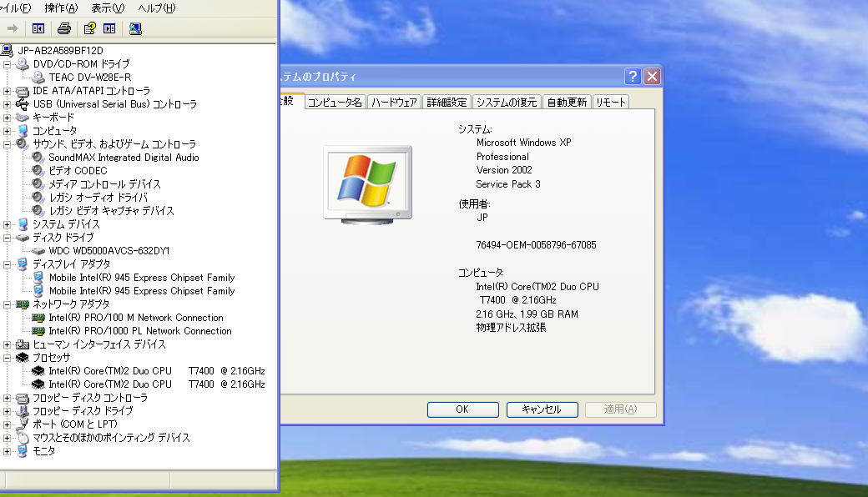
Task: Click the WDC WD5000AVCS disk icon
Action: tap(38, 251)
